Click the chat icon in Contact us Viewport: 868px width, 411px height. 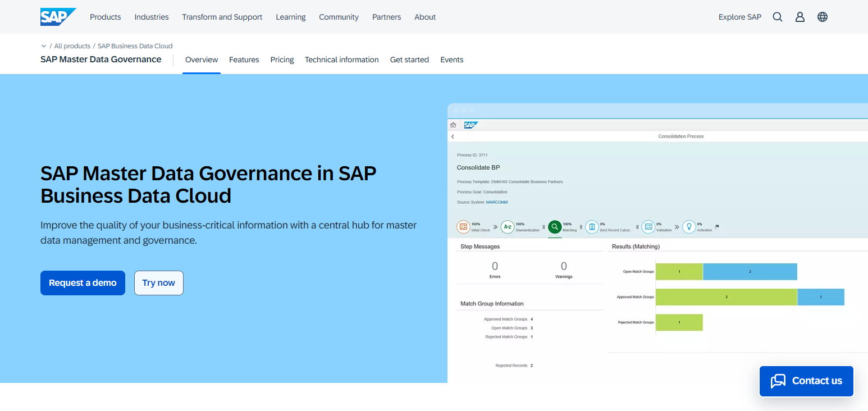point(778,381)
